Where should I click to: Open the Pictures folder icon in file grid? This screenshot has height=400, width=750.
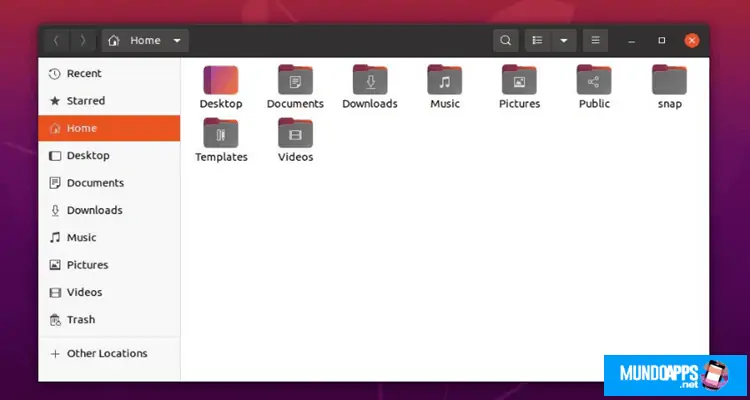(519, 80)
